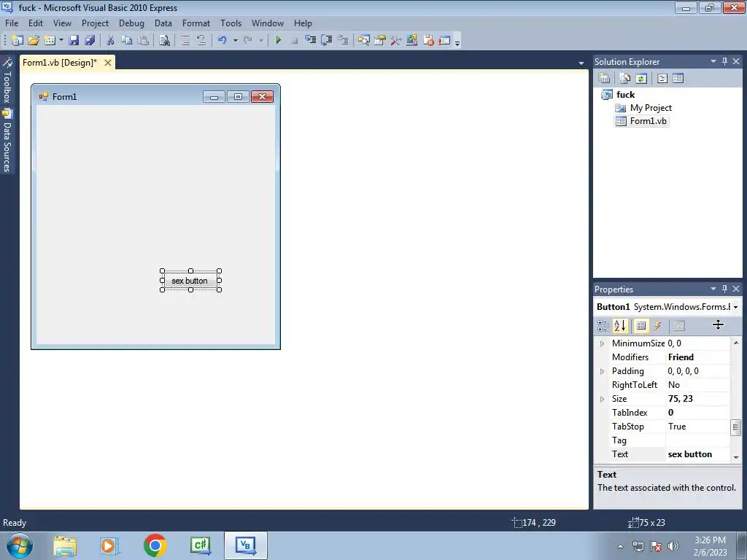The height and width of the screenshot is (560, 747).
Task: Start debugging with the green play icon
Action: click(x=279, y=41)
